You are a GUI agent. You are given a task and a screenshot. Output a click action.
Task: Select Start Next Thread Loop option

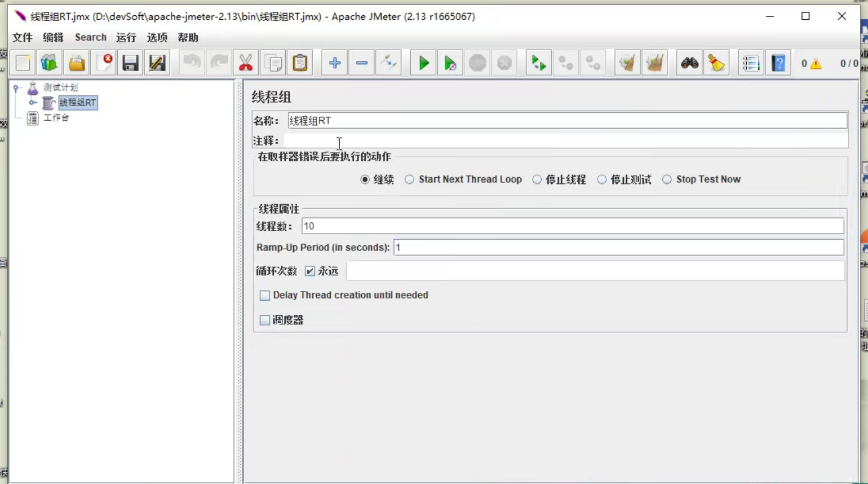pyautogui.click(x=409, y=179)
